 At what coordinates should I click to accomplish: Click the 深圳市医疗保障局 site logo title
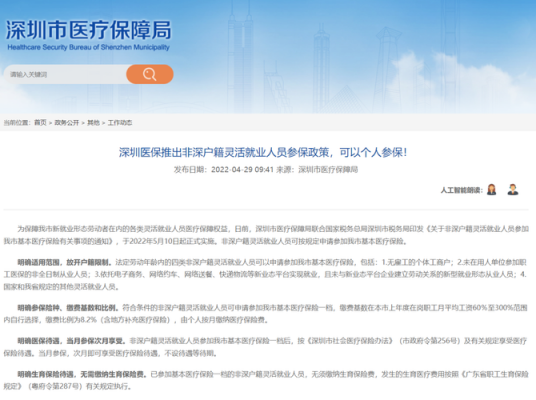coord(89,30)
